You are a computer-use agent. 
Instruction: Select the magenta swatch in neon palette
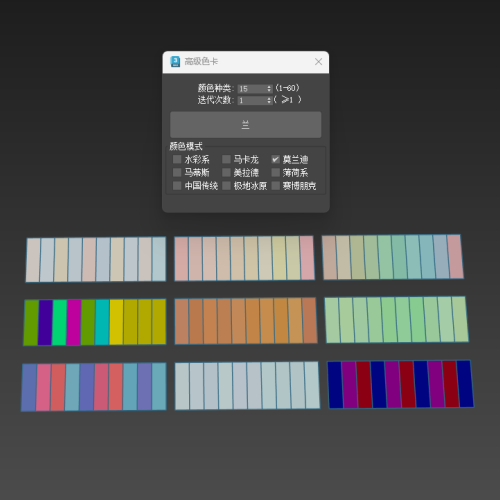74,322
